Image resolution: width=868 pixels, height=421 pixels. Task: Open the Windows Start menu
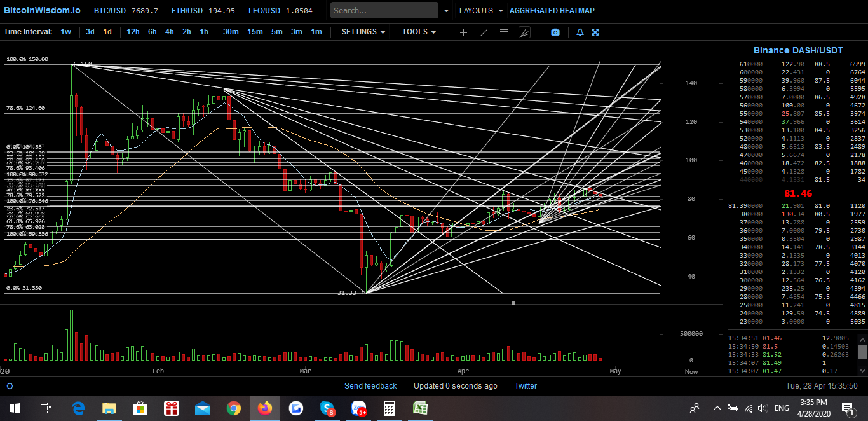click(x=15, y=408)
